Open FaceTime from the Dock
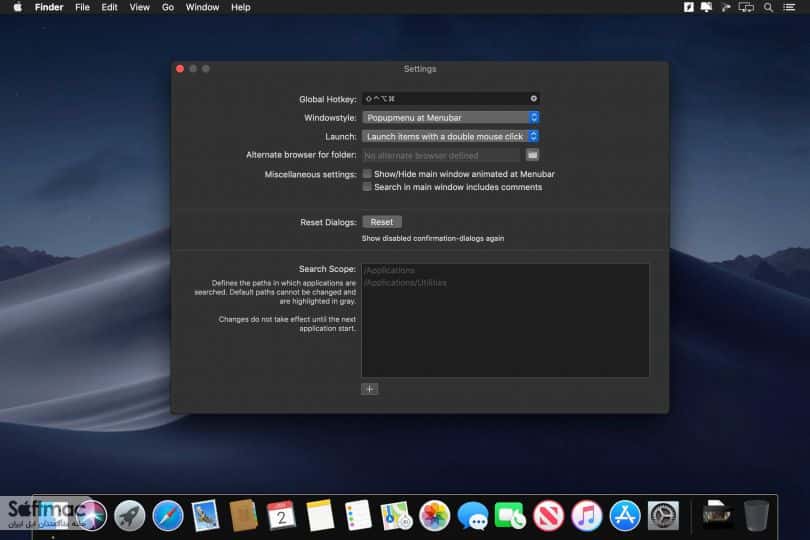This screenshot has height=540, width=810. [x=510, y=515]
